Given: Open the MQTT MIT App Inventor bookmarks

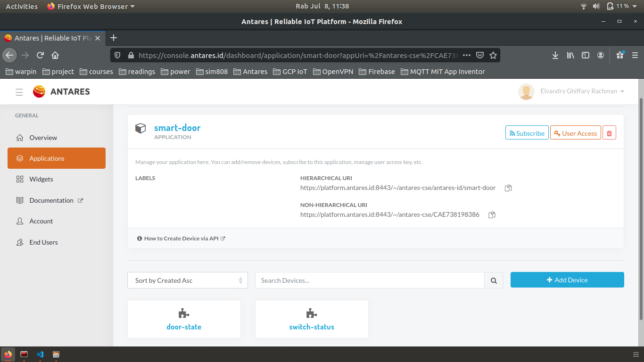Looking at the screenshot, I should [x=442, y=72].
